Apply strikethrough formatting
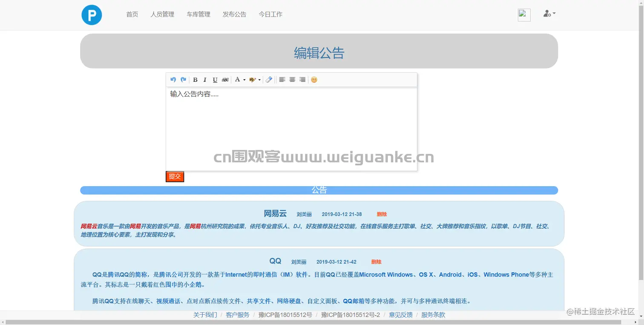This screenshot has height=325, width=644. (x=225, y=80)
